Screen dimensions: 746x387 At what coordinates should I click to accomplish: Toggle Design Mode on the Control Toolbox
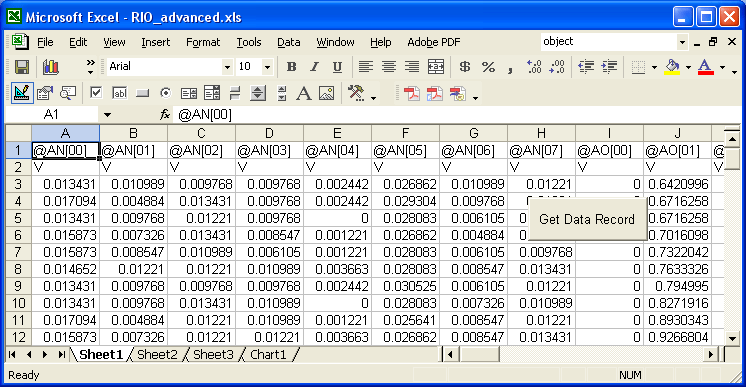[x=22, y=93]
